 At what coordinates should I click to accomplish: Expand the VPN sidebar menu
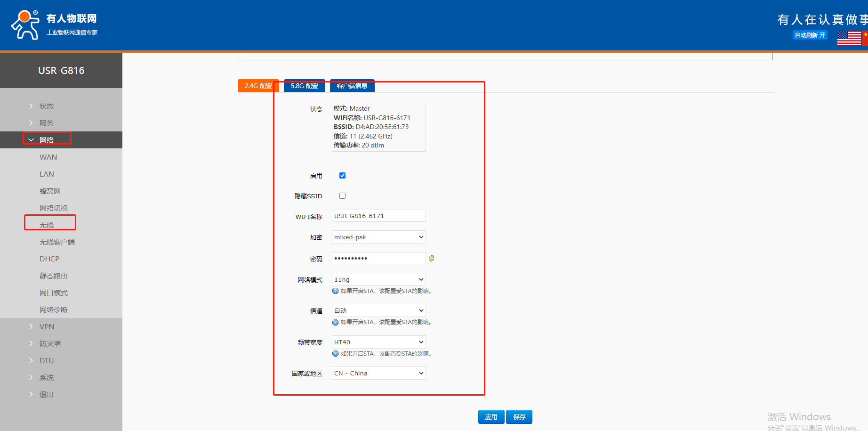click(x=47, y=326)
